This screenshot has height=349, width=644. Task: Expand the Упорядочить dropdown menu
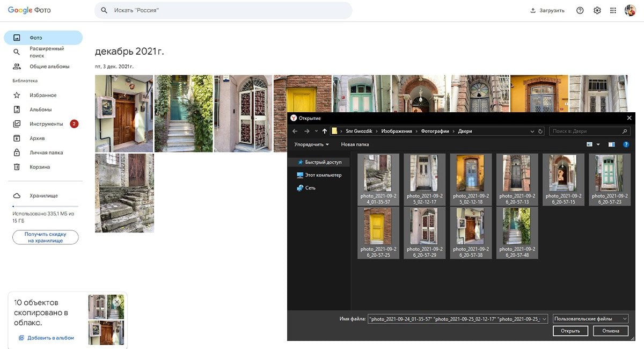pos(312,144)
